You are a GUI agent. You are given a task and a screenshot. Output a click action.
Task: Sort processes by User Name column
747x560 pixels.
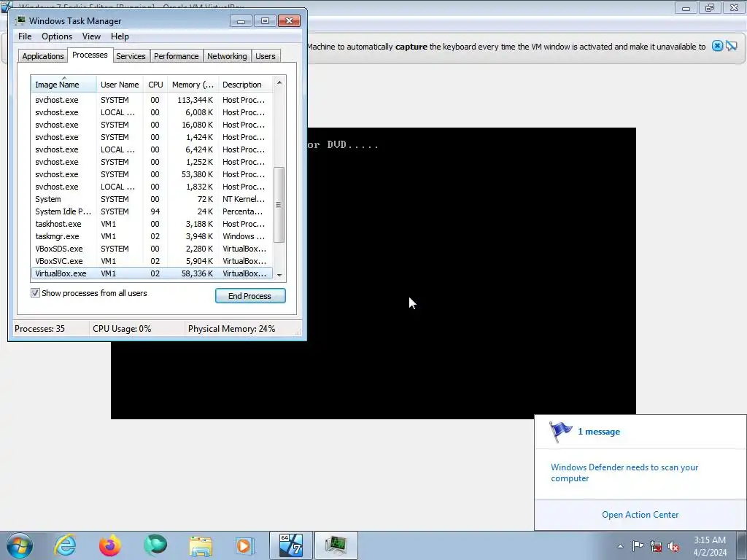(x=120, y=85)
